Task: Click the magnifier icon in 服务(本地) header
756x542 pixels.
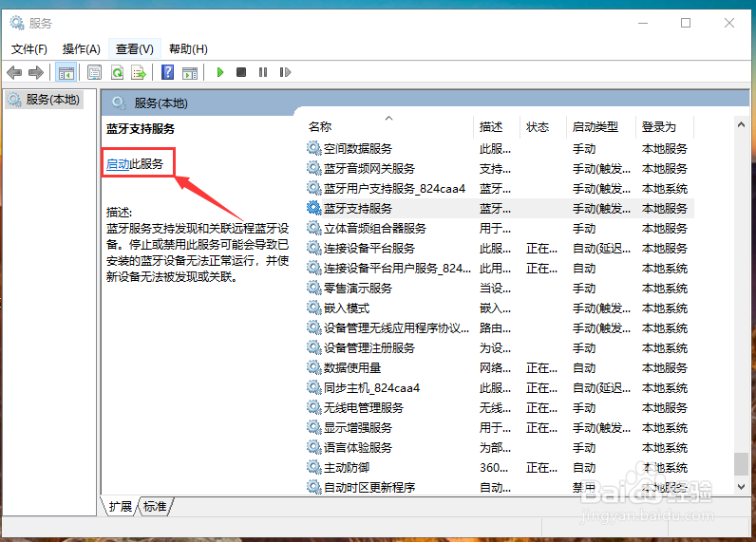Action: [119, 103]
